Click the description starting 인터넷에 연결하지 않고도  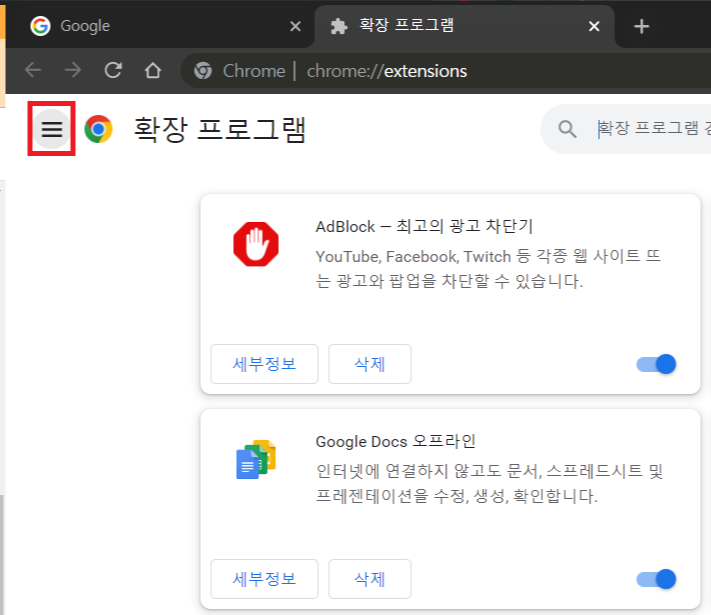click(490, 483)
